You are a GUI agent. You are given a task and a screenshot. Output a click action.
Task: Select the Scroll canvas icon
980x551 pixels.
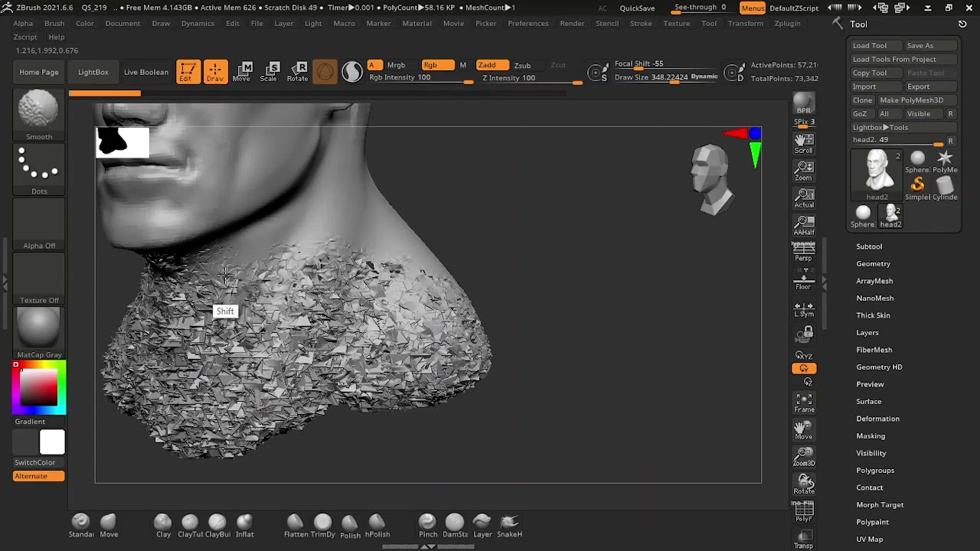pyautogui.click(x=803, y=143)
